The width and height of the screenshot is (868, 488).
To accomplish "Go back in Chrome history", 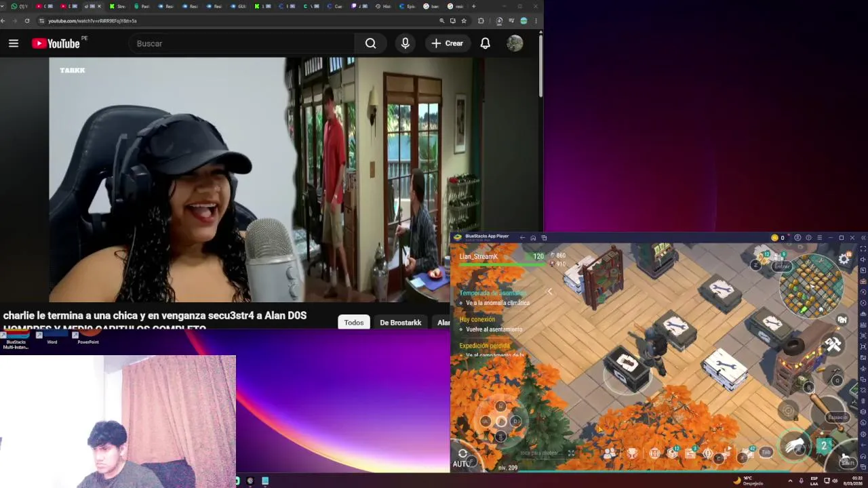I will pos(3,21).
